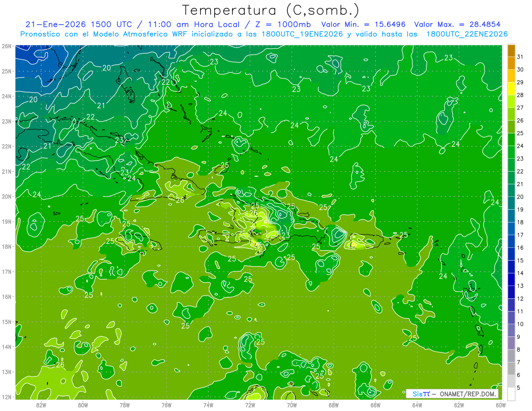Click 'Valor Min. = 15.6496' in header
The height and width of the screenshot is (411, 532).
[364, 24]
